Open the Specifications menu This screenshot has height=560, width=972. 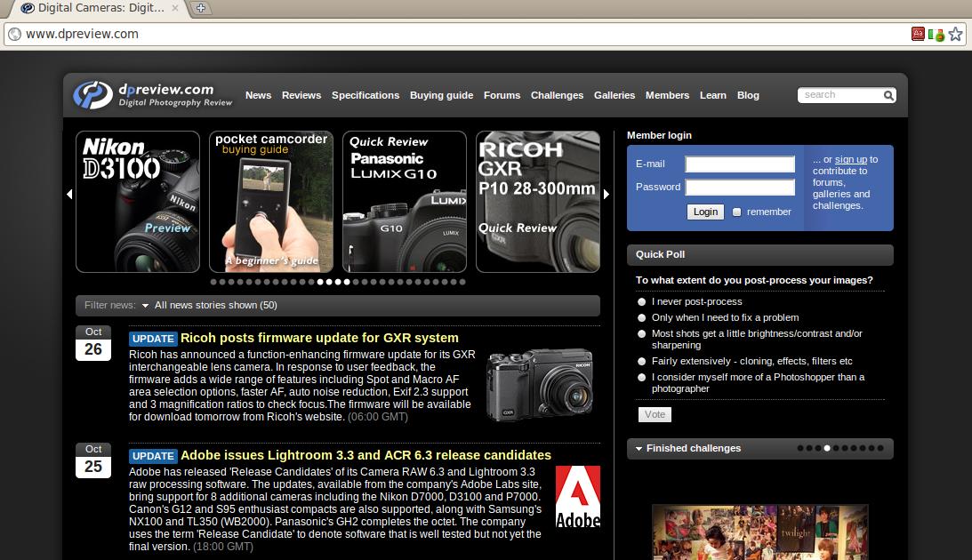click(366, 95)
